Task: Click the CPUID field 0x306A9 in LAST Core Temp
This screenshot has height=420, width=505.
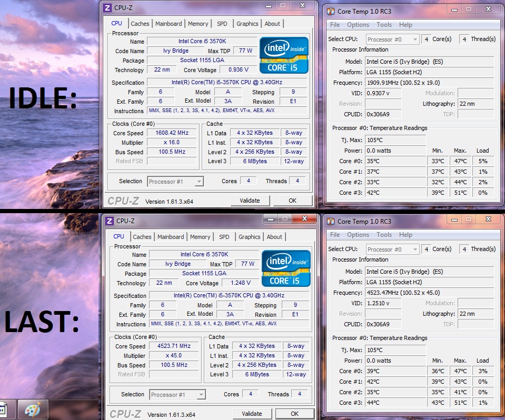Action: click(383, 324)
